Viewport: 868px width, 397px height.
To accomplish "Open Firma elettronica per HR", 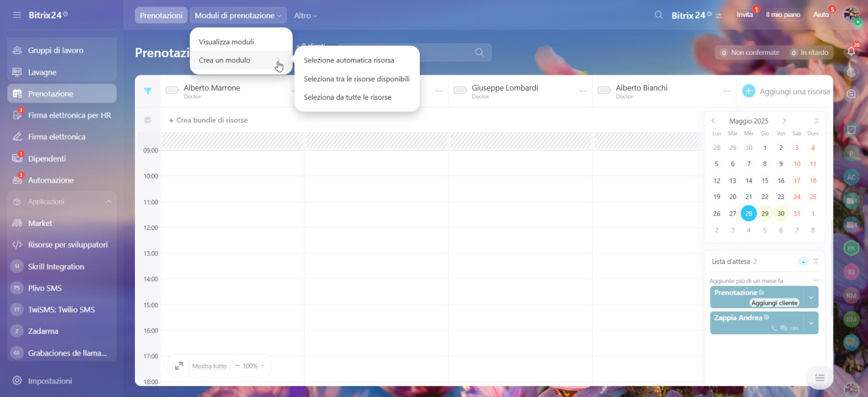I will point(62,115).
